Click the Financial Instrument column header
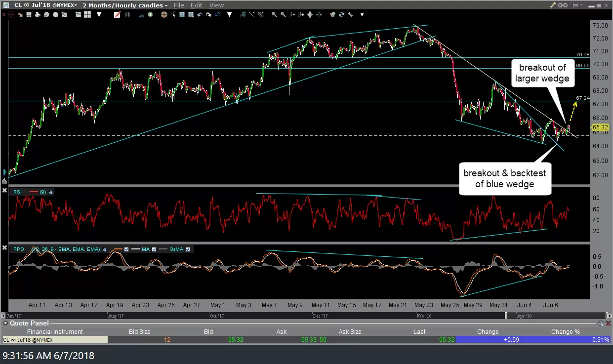The image size is (613, 364). pyautogui.click(x=55, y=332)
